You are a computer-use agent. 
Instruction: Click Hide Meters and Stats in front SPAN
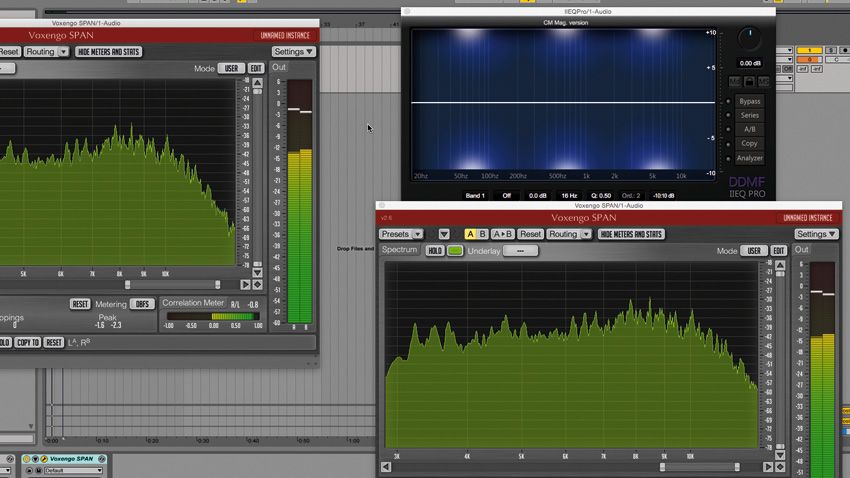631,234
